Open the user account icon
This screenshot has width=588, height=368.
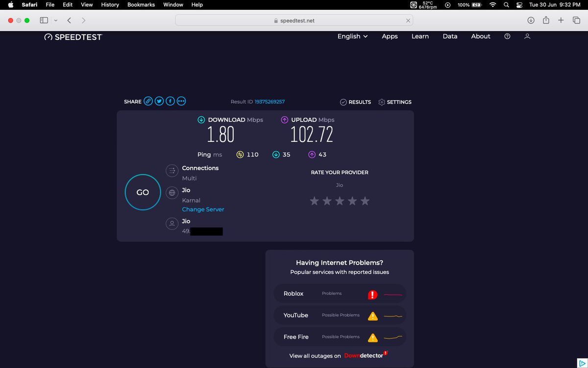tap(527, 36)
